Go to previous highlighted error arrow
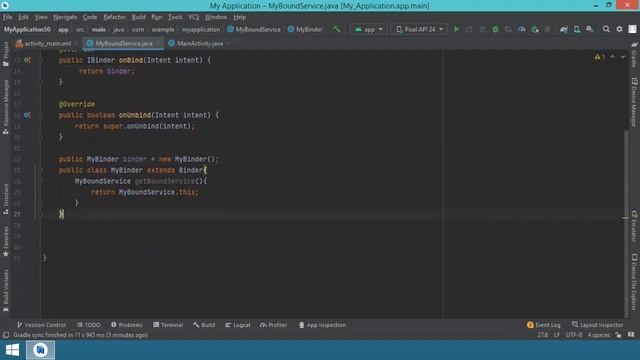The height and width of the screenshot is (360, 640). (x=613, y=57)
